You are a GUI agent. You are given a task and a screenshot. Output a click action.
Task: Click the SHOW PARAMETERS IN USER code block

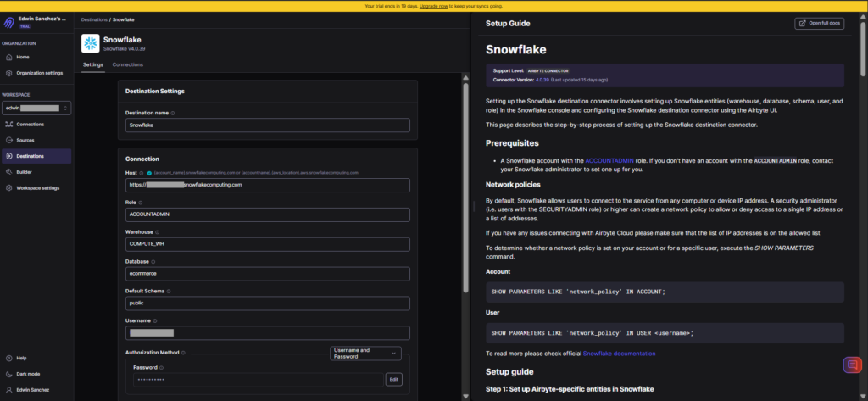click(x=665, y=333)
